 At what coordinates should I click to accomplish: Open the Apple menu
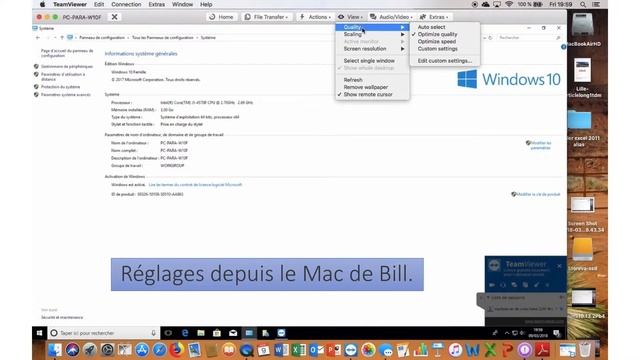tap(42, 4)
